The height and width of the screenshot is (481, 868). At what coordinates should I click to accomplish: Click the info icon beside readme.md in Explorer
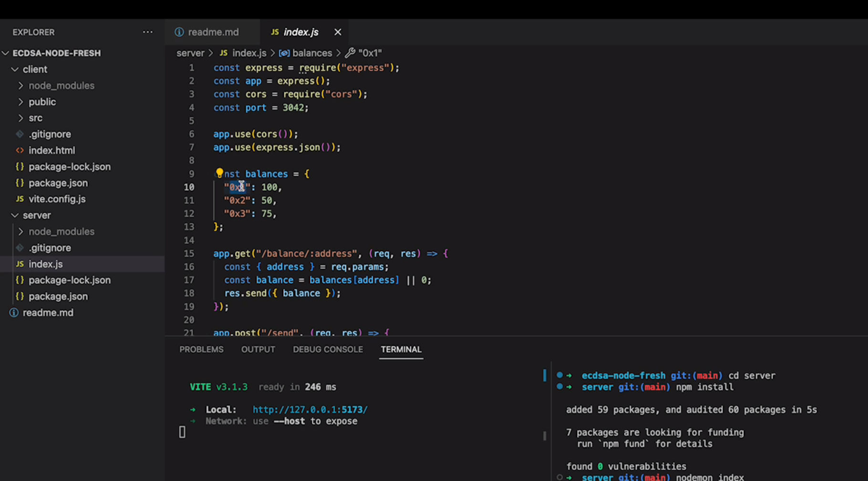13,312
